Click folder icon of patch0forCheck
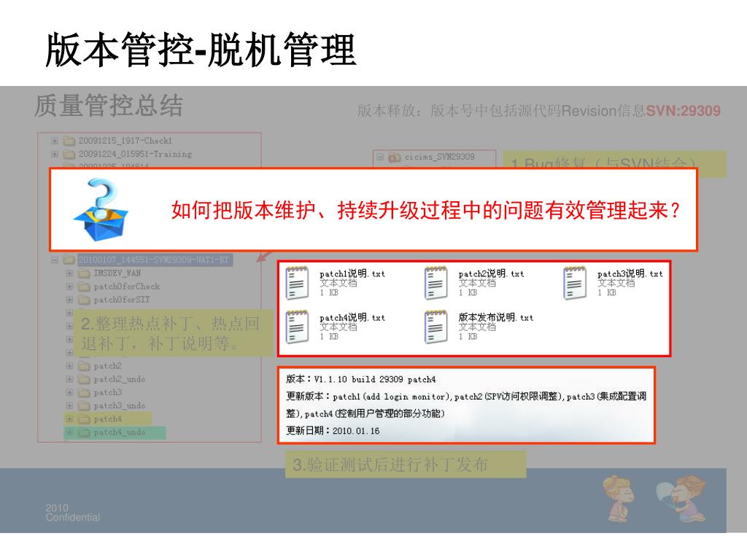The width and height of the screenshot is (747, 560). pos(85,286)
